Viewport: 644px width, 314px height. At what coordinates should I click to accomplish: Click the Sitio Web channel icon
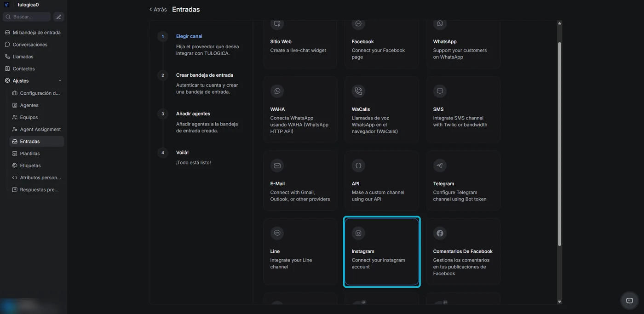pyautogui.click(x=277, y=23)
